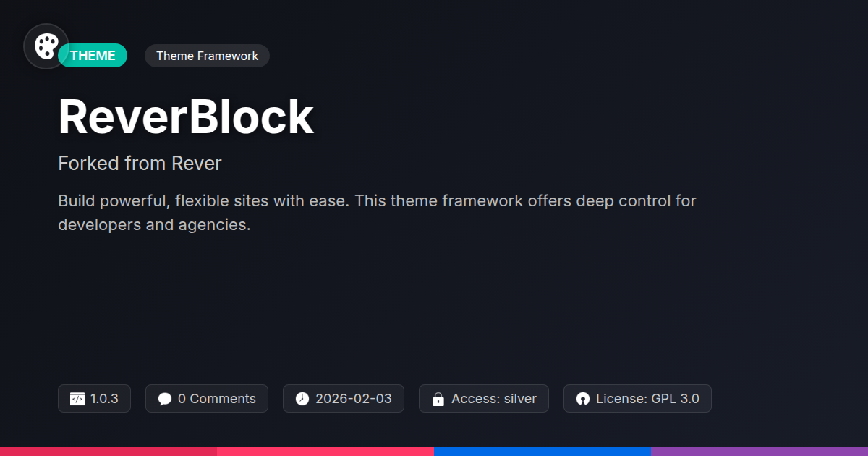Click the clock date icon
Viewport: 868px width, 456px height.
[302, 399]
